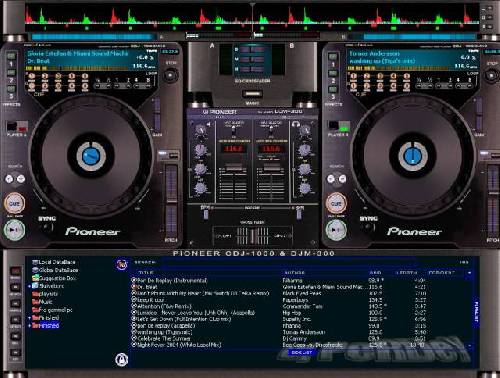Expand the Shoutbox tree node

pos(30,286)
